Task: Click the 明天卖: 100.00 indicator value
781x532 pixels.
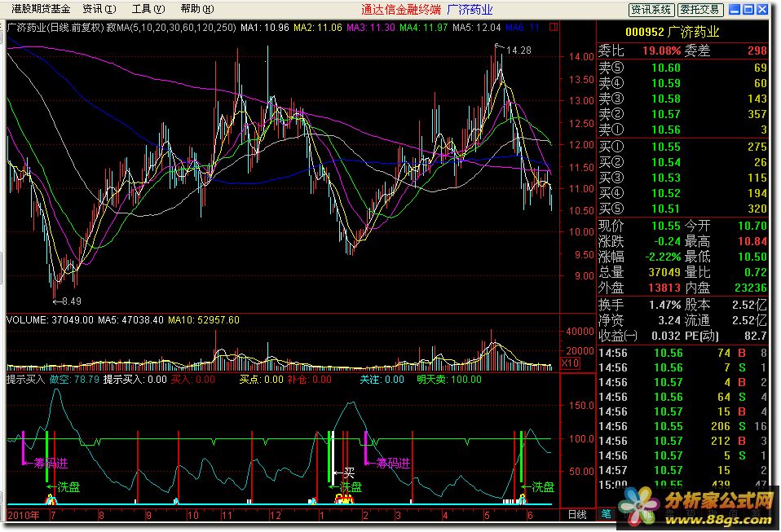Action: (449, 380)
